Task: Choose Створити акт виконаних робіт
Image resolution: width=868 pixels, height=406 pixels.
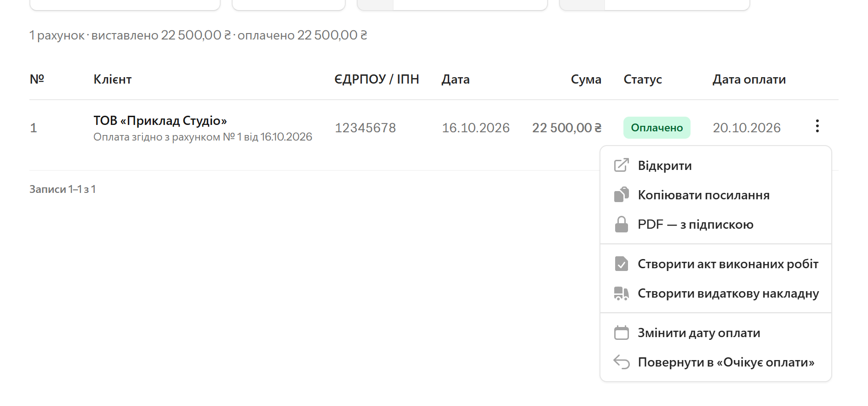Action: pos(716,264)
